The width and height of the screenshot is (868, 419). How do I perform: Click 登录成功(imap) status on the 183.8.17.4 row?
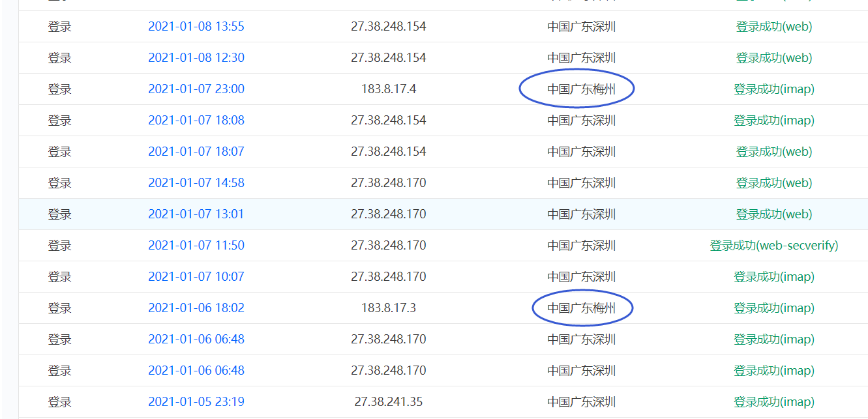(x=773, y=89)
